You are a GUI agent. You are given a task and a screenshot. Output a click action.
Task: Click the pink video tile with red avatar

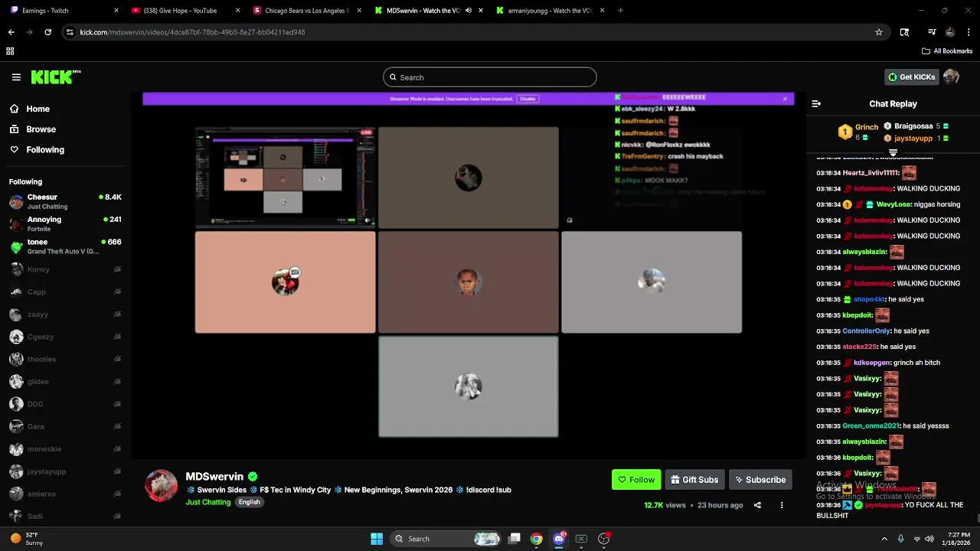click(x=285, y=282)
